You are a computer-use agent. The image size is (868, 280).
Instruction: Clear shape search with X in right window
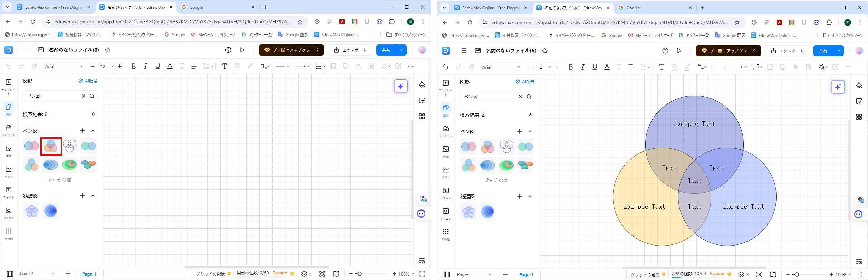pyautogui.click(x=521, y=97)
